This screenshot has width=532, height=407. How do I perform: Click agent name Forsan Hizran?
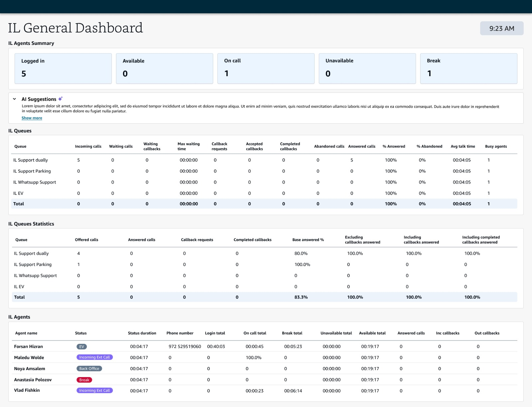[28, 346]
